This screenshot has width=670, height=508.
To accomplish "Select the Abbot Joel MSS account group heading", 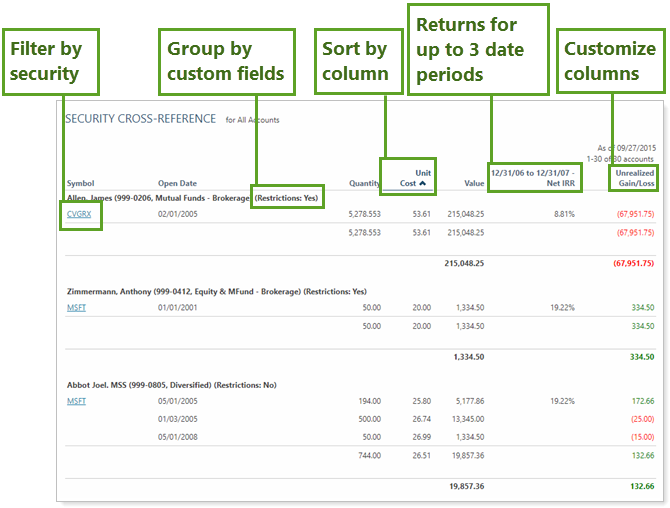I will coord(170,385).
